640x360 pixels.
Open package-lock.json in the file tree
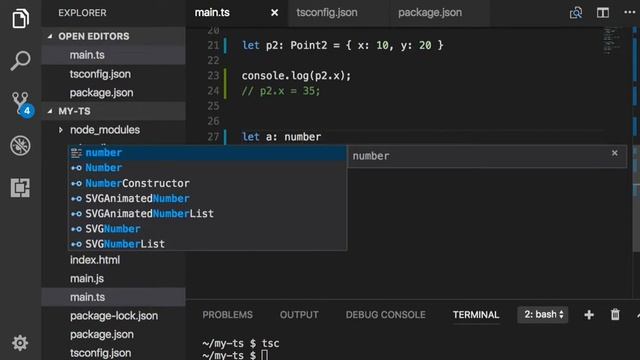[x=113, y=316]
